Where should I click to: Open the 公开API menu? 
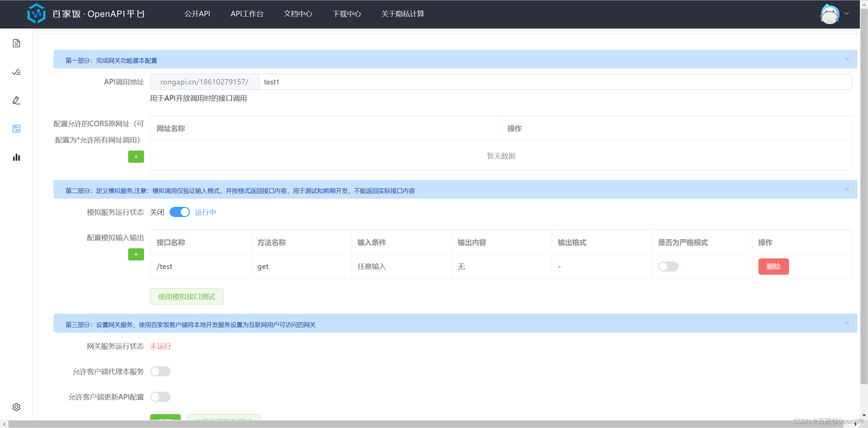point(197,14)
